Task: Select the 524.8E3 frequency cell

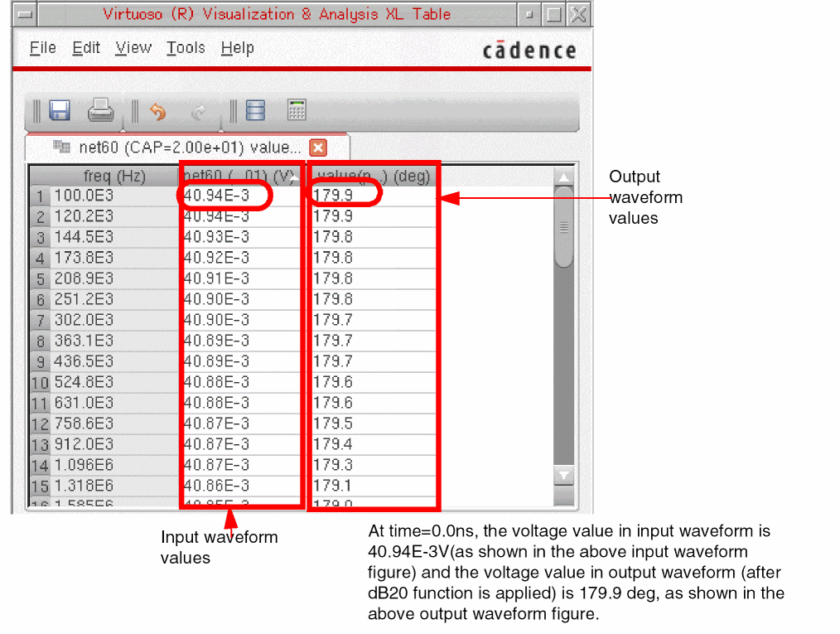Action: pos(114,382)
